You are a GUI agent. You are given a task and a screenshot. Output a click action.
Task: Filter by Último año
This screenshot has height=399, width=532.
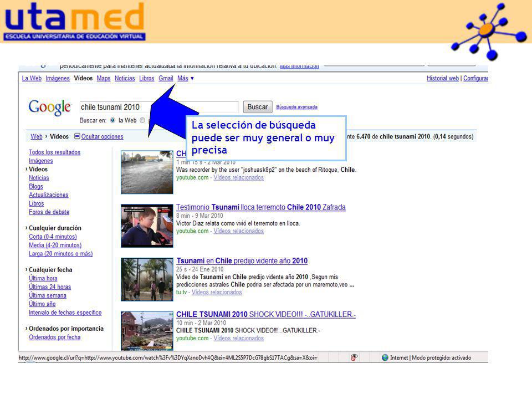42,304
